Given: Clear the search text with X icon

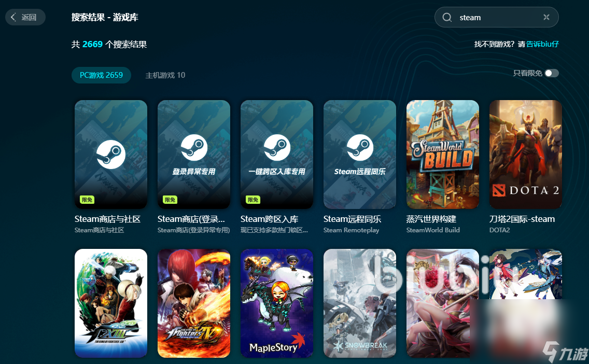Looking at the screenshot, I should pyautogui.click(x=546, y=17).
